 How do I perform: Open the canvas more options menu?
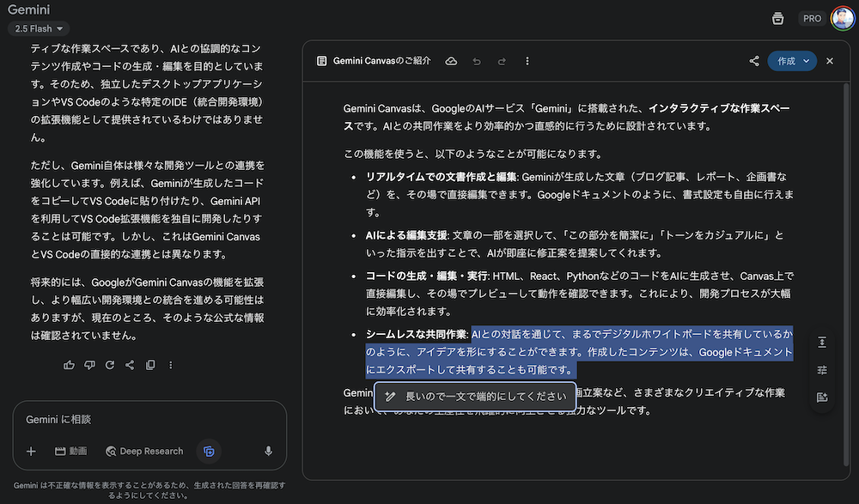[527, 61]
